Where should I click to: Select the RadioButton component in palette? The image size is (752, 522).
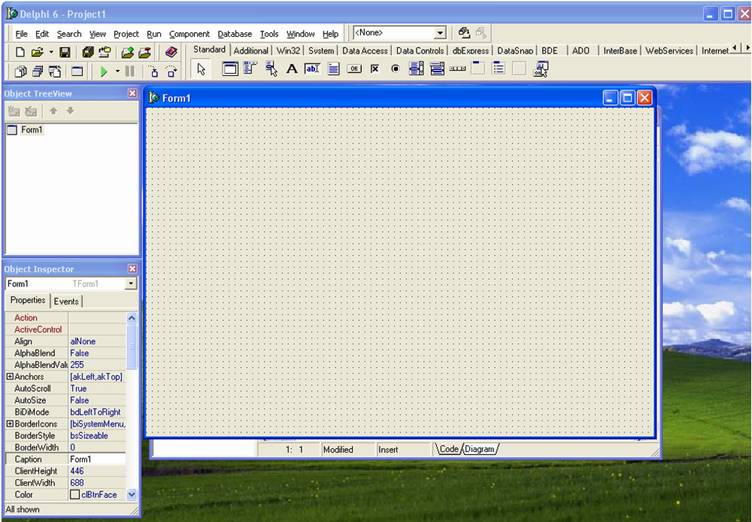coord(395,69)
